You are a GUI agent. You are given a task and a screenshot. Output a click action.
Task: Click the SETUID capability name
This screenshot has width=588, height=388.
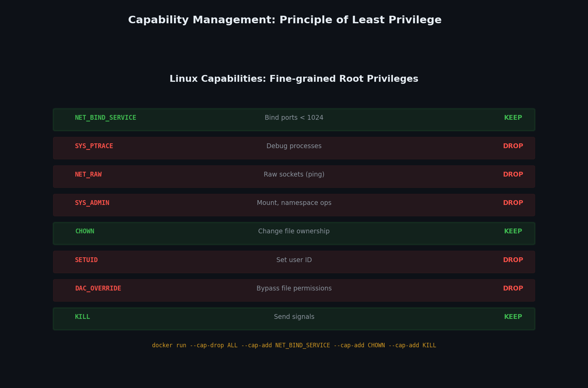click(x=86, y=260)
